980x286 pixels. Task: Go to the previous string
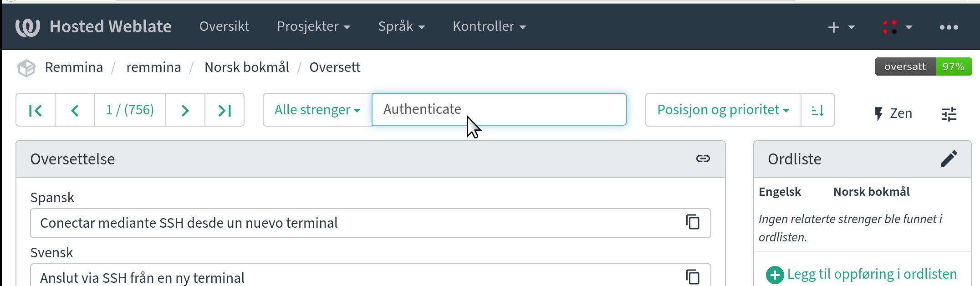[75, 110]
